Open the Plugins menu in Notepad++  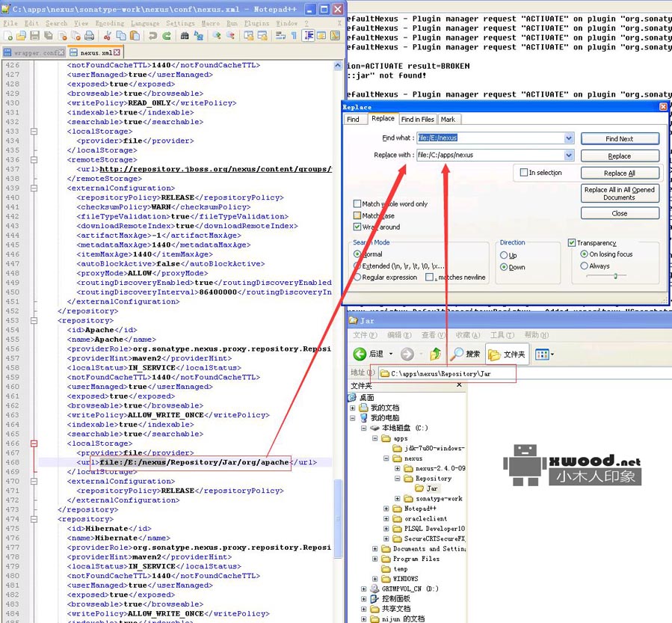[256, 23]
